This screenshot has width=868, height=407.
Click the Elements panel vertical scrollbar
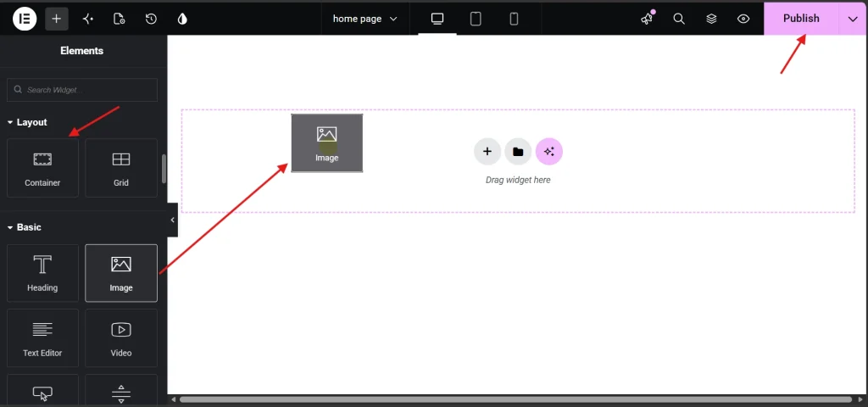tap(164, 169)
